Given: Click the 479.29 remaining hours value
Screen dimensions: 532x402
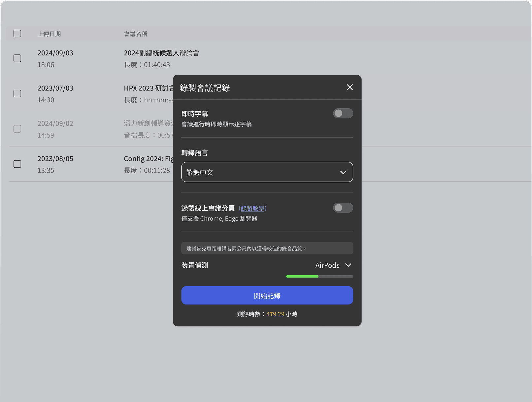Looking at the screenshot, I should coord(275,314).
